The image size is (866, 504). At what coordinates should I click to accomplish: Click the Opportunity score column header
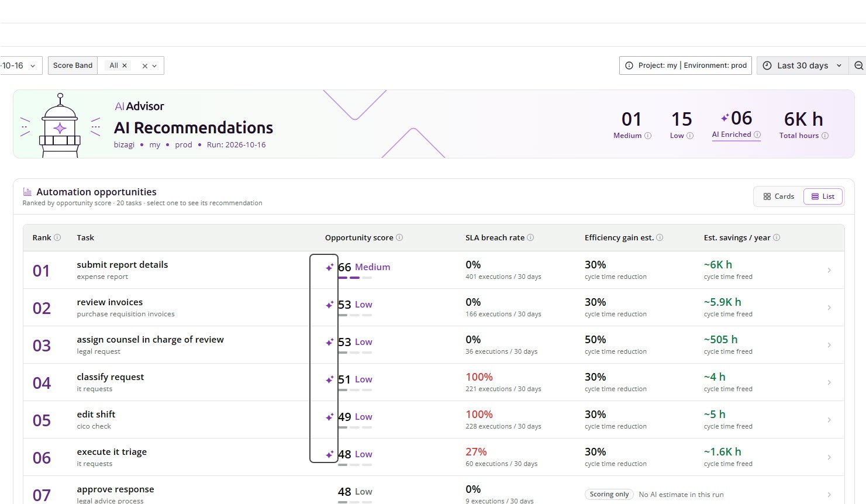pyautogui.click(x=359, y=237)
